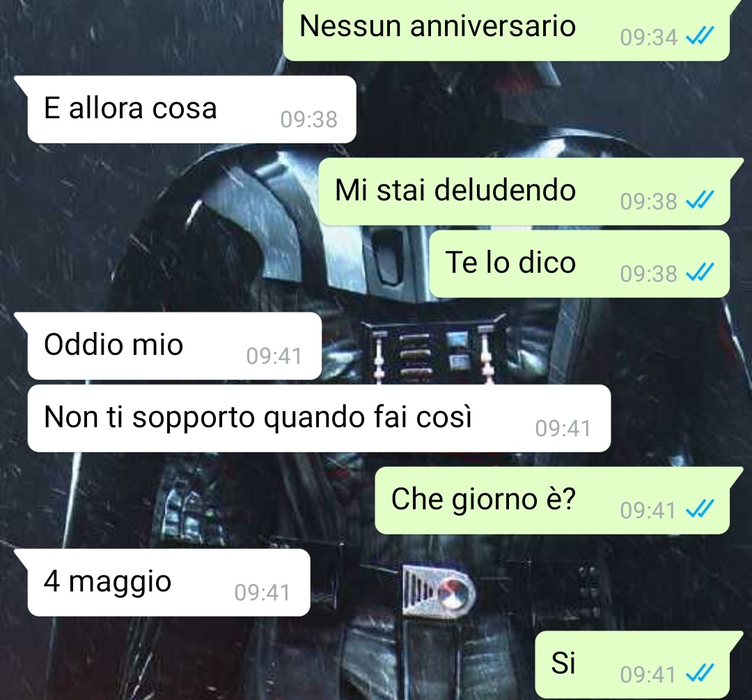The image size is (752, 700).
Task: Click read checkmarks on 'Nessun anniversario'
Action: (x=700, y=36)
